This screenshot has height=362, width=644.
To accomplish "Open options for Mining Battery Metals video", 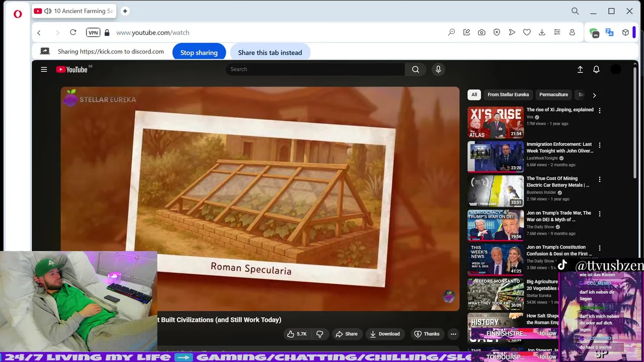I will click(x=599, y=179).
